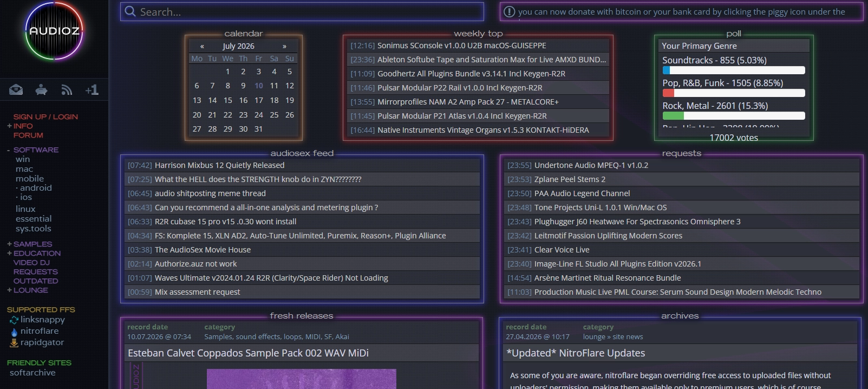Click the nitroflare flame icon

(x=14, y=331)
